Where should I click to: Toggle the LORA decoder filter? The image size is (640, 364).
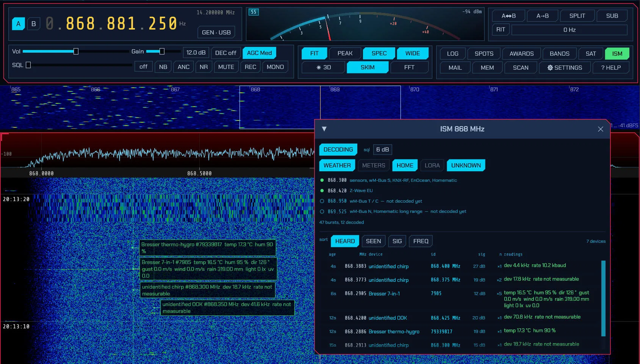[432, 166]
